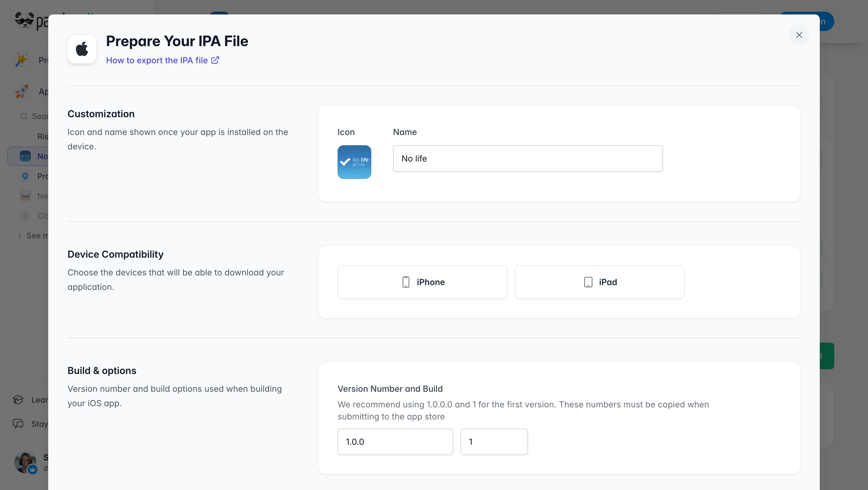The height and width of the screenshot is (490, 868).
Task: Toggle iPad device compatibility
Action: pyautogui.click(x=599, y=282)
